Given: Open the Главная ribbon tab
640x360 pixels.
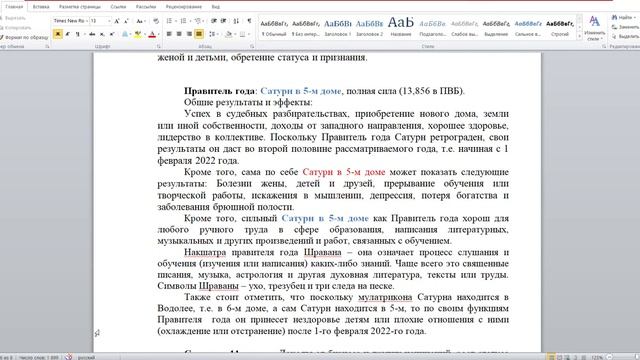Looking at the screenshot, I should tap(14, 7).
